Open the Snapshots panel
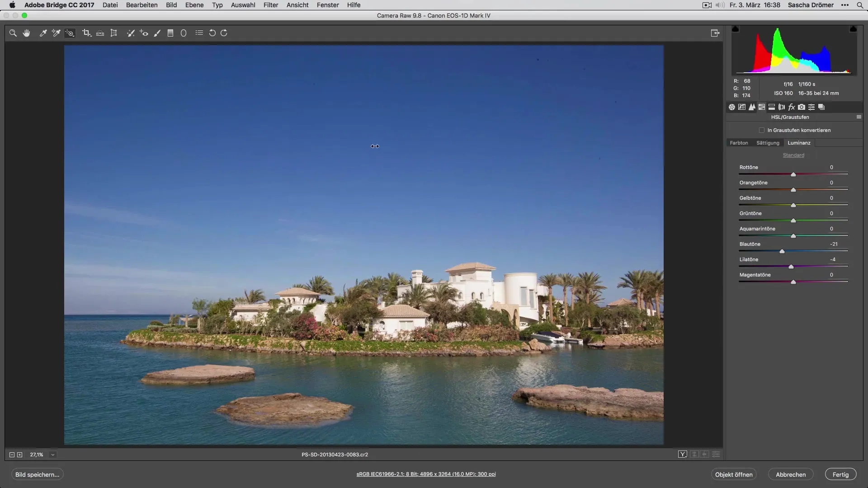The height and width of the screenshot is (488, 868). click(821, 107)
